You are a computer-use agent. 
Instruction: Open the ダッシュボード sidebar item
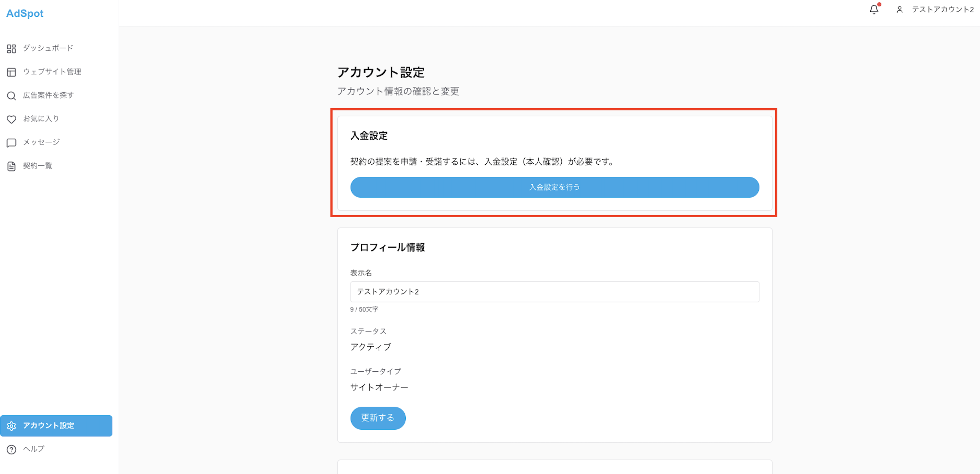point(48,48)
